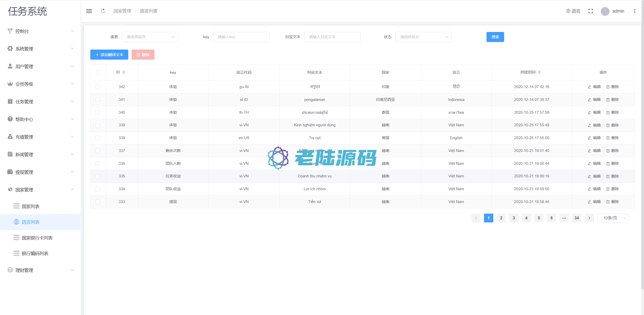Select row 335 checkbox
This screenshot has height=315, width=644.
98,176
